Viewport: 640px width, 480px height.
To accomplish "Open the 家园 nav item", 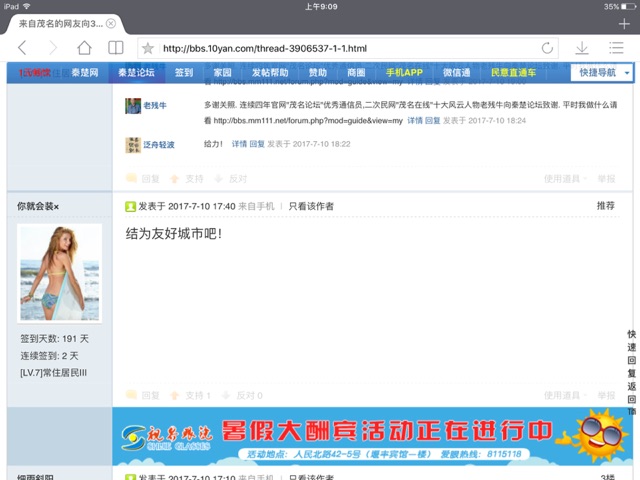I will 222,73.
